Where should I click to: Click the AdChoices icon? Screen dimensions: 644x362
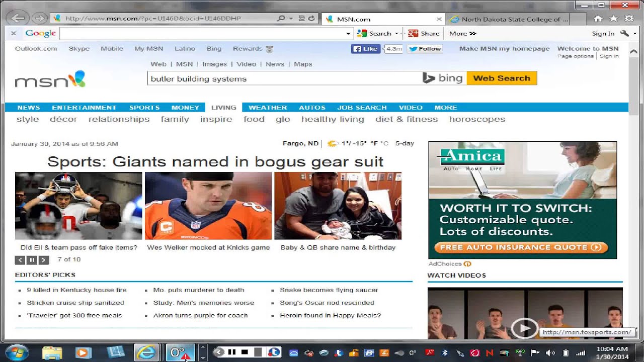click(467, 264)
